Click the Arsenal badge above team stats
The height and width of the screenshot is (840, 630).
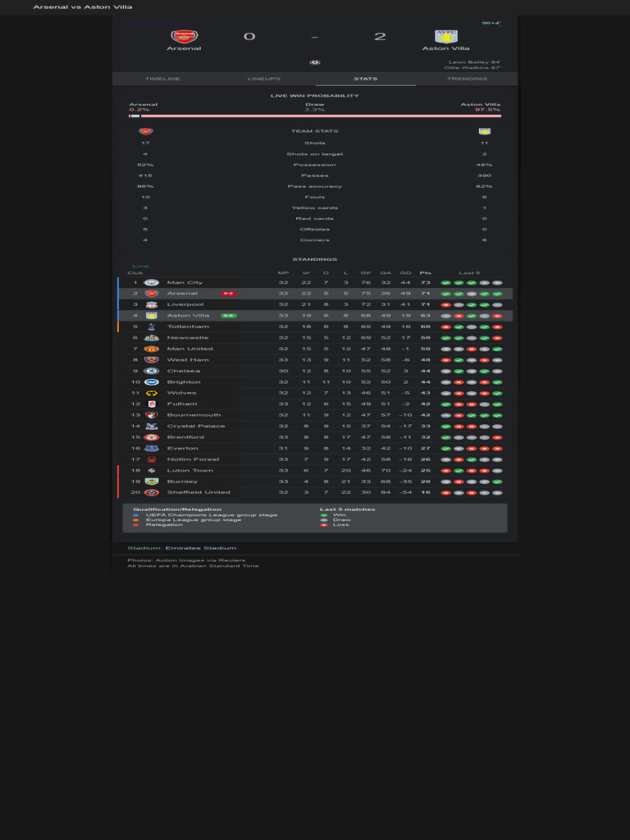146,131
